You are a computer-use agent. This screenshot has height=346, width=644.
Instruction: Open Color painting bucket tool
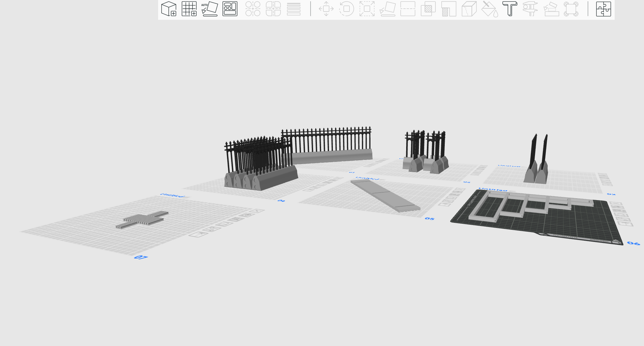[x=489, y=9]
